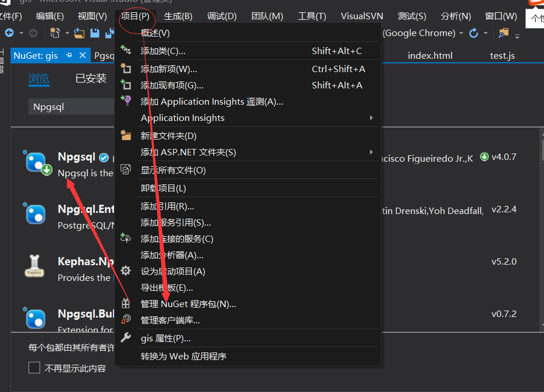Click the find in files toolbar icon
Screen dimensions: 544x392
[503, 33]
